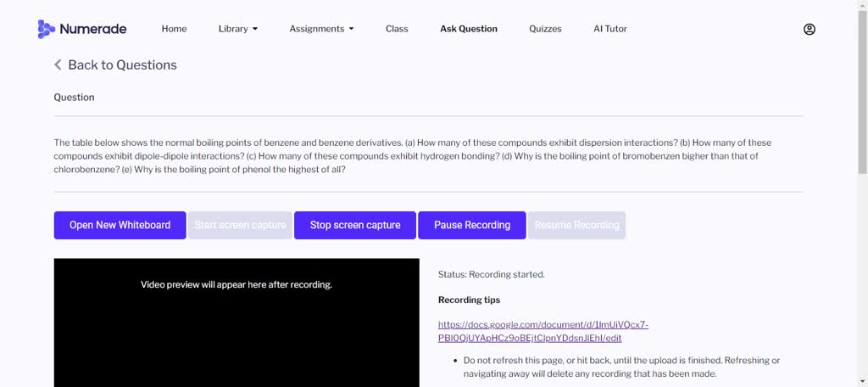Click the back chevron arrow icon
868x387 pixels.
click(58, 65)
